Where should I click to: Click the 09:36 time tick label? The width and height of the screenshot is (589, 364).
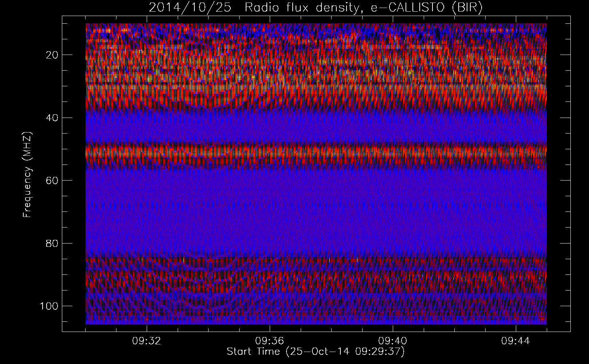270,341
